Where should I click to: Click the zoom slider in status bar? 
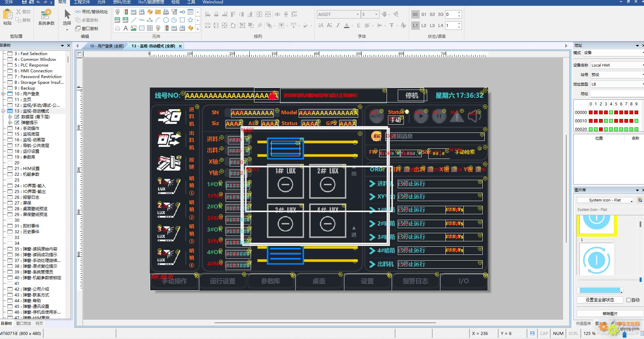[625, 334]
